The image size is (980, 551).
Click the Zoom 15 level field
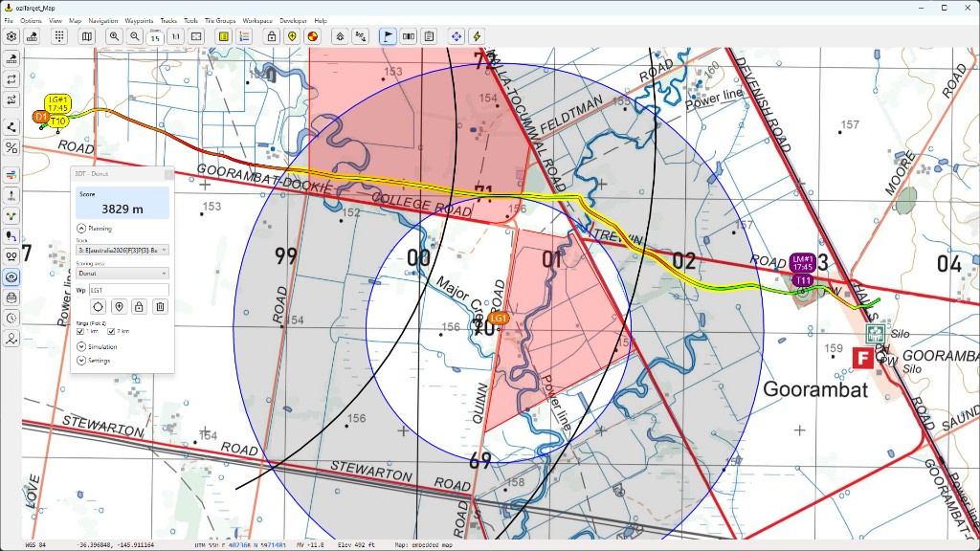pyautogui.click(x=155, y=37)
